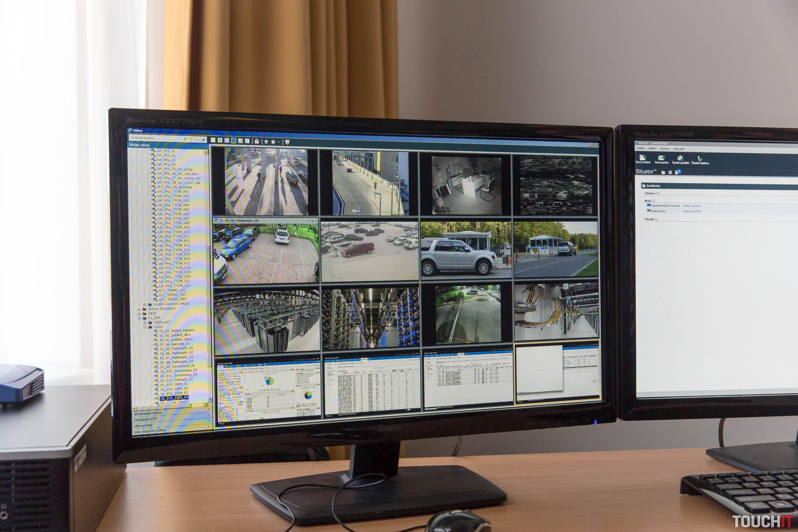798x532 pixels.
Task: Collapse the SS_ZKB tree folder
Action: click(x=139, y=318)
